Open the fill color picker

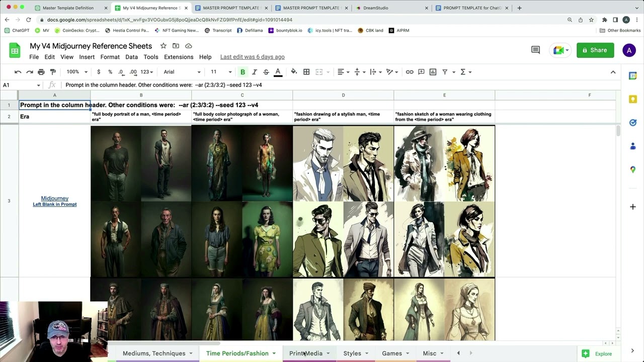point(294,72)
